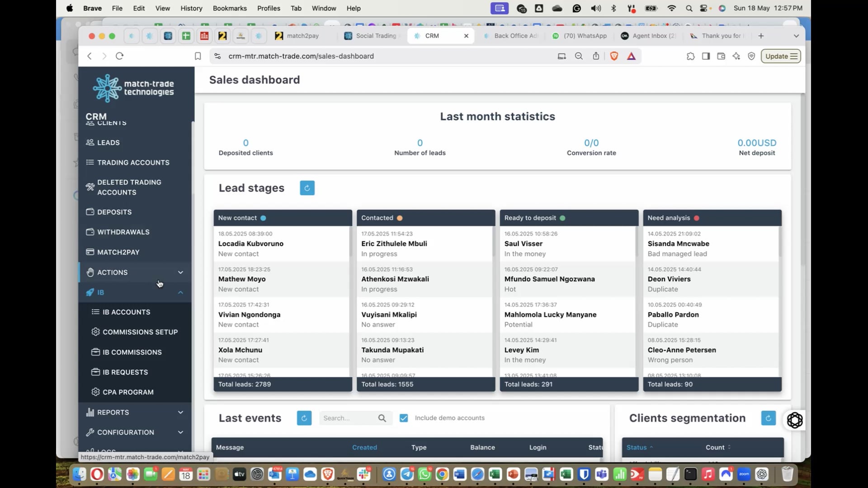Click the Update browser button
The width and height of the screenshot is (868, 488).
(781, 56)
